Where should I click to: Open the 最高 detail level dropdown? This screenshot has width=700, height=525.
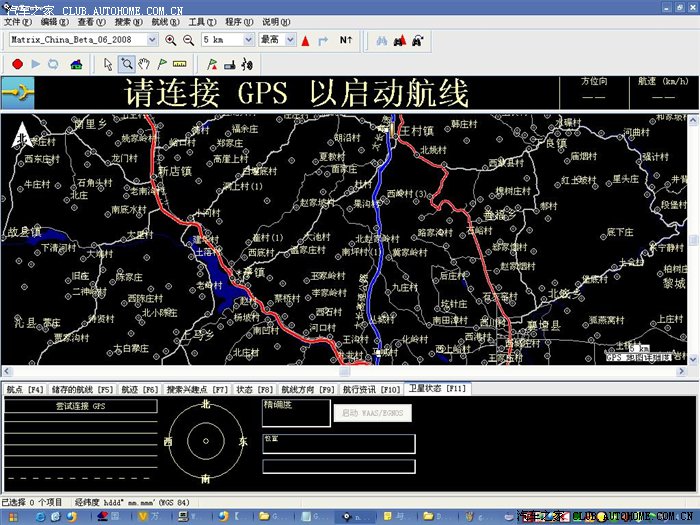(289, 40)
